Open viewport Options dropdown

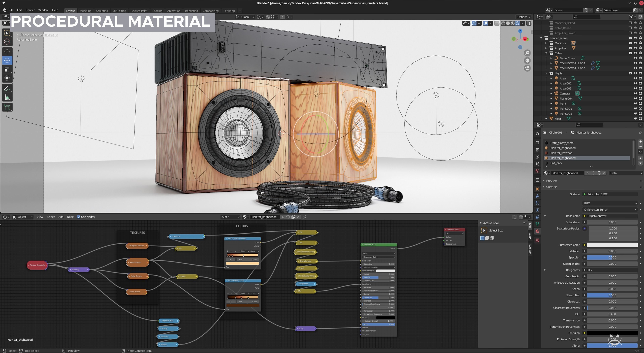click(524, 17)
